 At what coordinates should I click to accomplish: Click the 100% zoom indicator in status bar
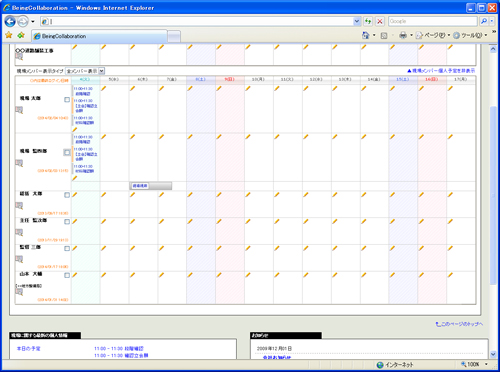470,364
